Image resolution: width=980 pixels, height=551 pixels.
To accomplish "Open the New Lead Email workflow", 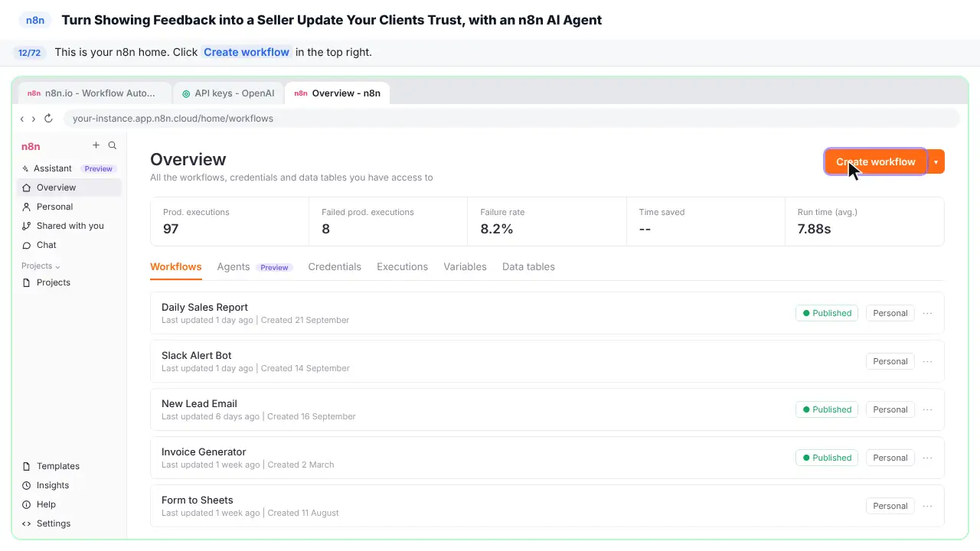I will click(547, 409).
